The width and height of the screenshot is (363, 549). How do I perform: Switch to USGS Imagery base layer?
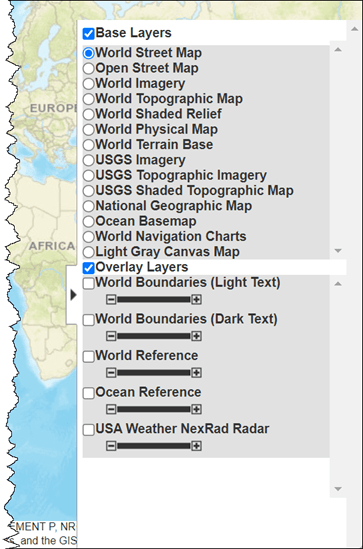pyautogui.click(x=89, y=160)
